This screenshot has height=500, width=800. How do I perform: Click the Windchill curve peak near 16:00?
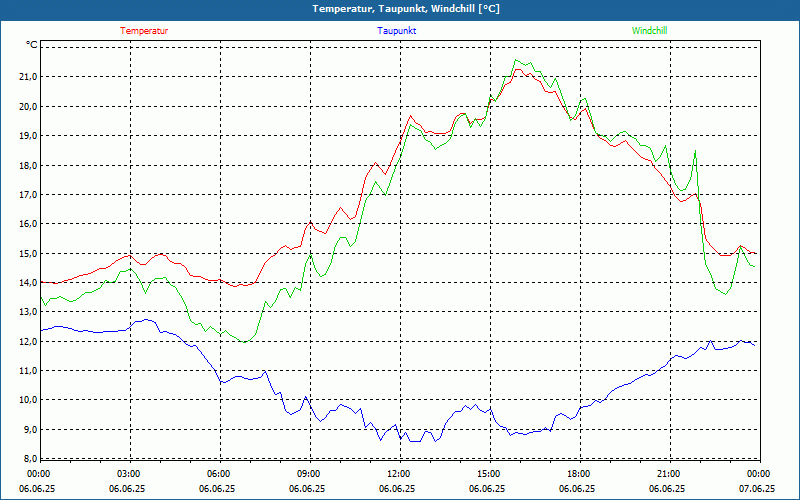tap(516, 60)
